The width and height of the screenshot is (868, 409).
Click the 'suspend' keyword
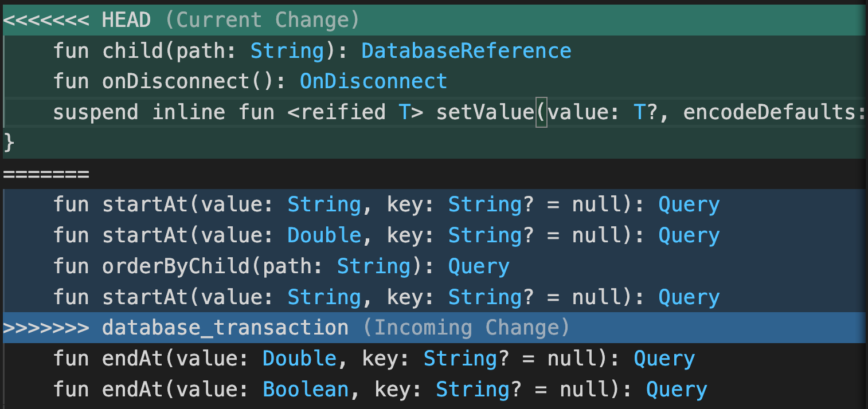pyautogui.click(x=96, y=113)
